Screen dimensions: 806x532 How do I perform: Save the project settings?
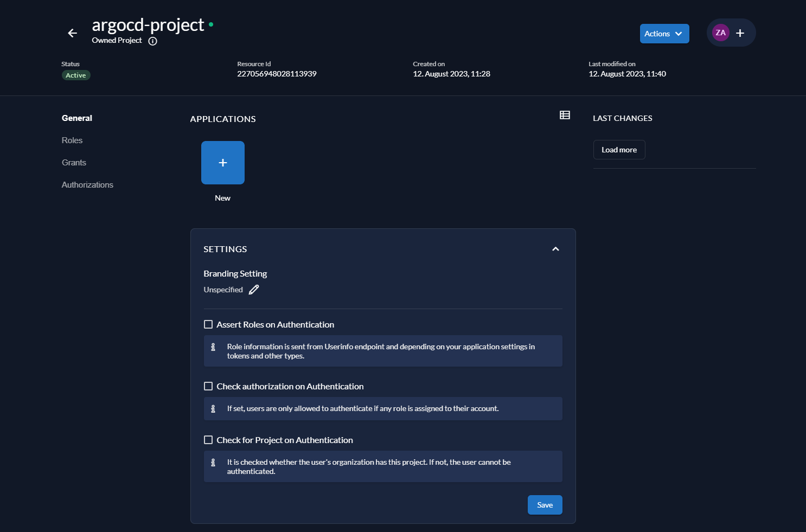[545, 504]
